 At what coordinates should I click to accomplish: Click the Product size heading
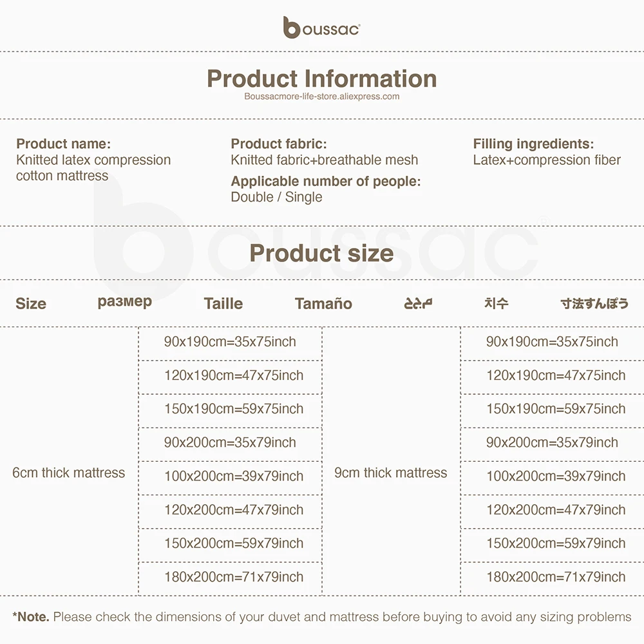tap(321, 252)
